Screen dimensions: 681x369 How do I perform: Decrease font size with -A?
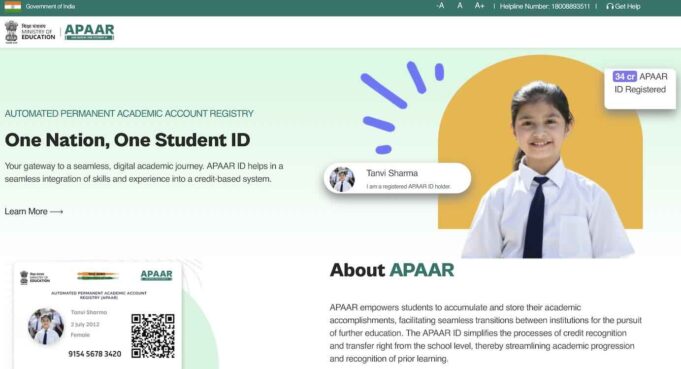[440, 6]
